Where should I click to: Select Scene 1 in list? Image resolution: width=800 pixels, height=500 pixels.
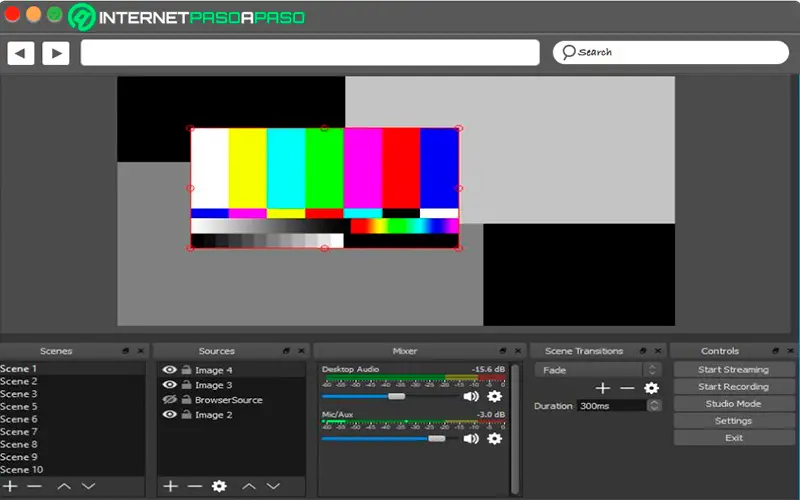tap(72, 368)
